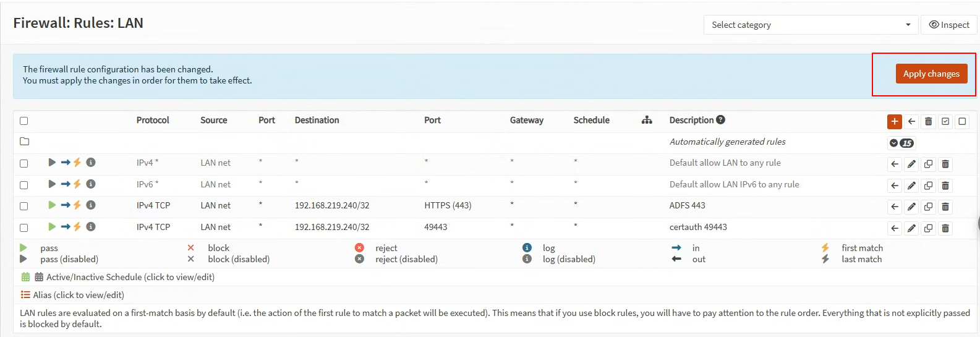Click log info icon of certauth 49443 rule
This screenshot has height=337, width=980.
91,227
